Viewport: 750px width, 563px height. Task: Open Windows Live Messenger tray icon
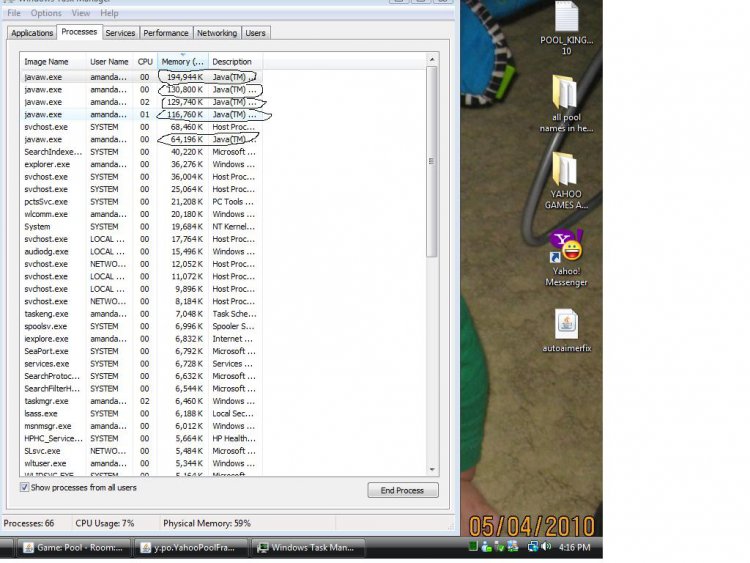click(x=486, y=546)
